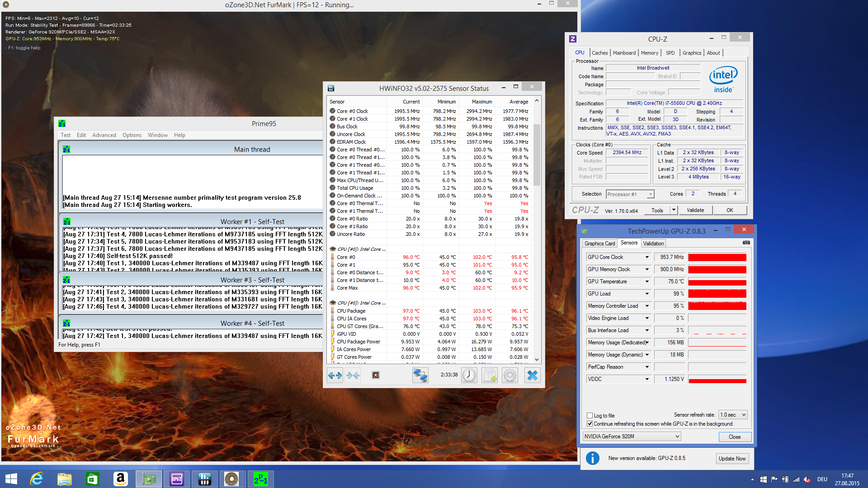Click CPU-Z Validate button
Image resolution: width=868 pixels, height=488 pixels.
click(695, 210)
